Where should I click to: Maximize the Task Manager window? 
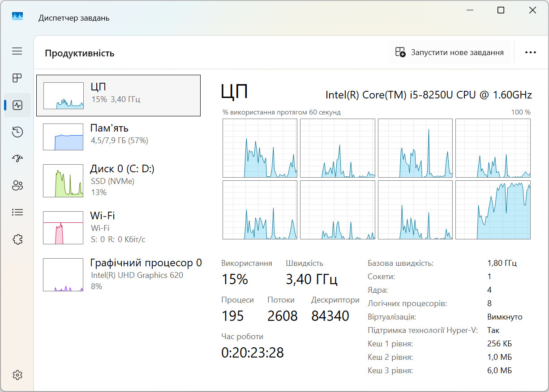point(501,10)
